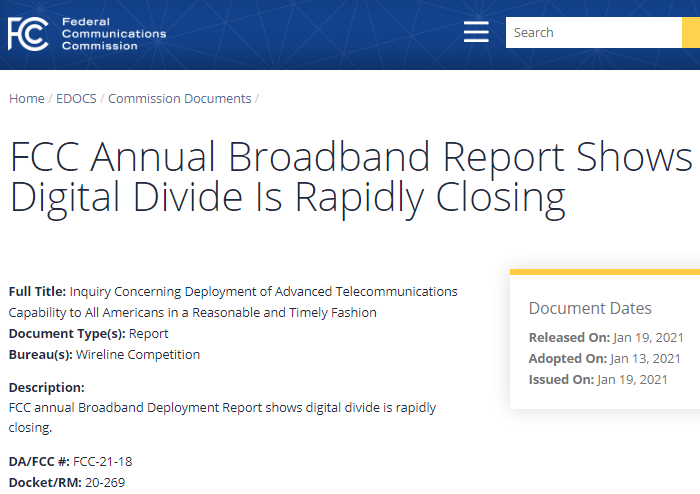The image size is (700, 494).
Task: Click the FCC logo icon
Action: (28, 34)
